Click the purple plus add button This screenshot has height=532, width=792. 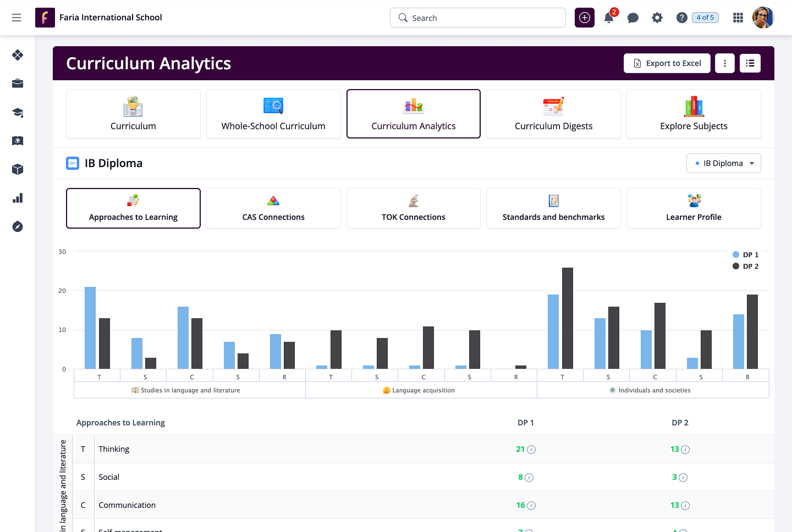pyautogui.click(x=585, y=18)
